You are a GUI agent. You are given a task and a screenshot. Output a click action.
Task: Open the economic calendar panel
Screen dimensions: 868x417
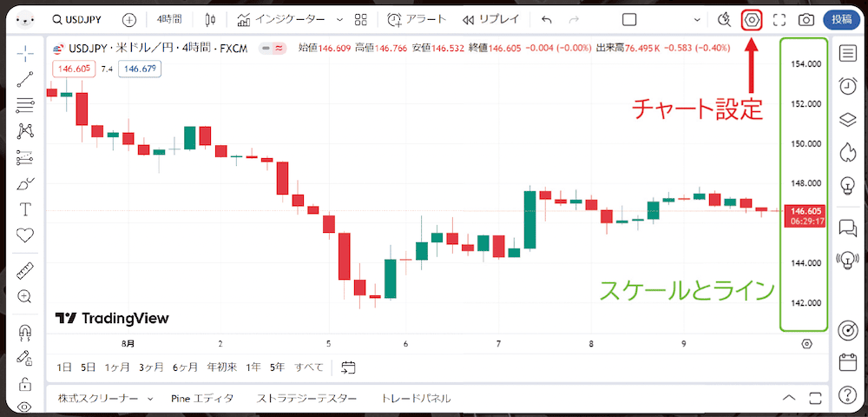[x=847, y=362]
